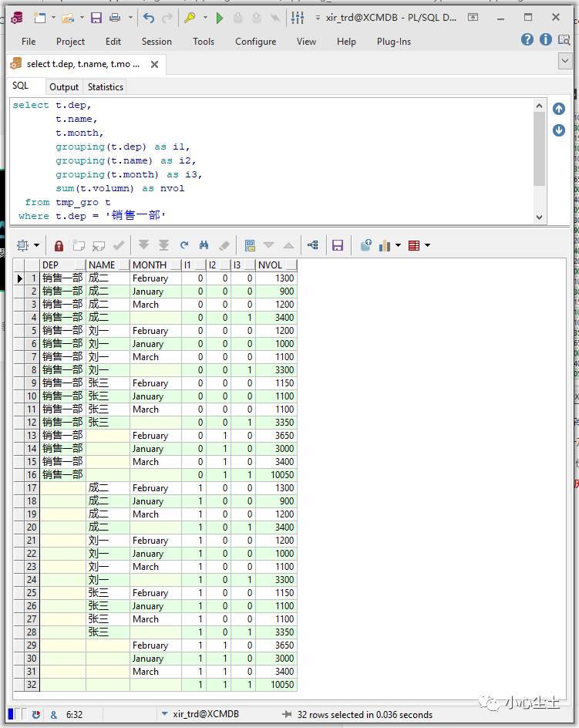Click the ribbon display options icon in the title bar
Image resolution: width=579 pixels, height=728 pixels.
(x=473, y=17)
